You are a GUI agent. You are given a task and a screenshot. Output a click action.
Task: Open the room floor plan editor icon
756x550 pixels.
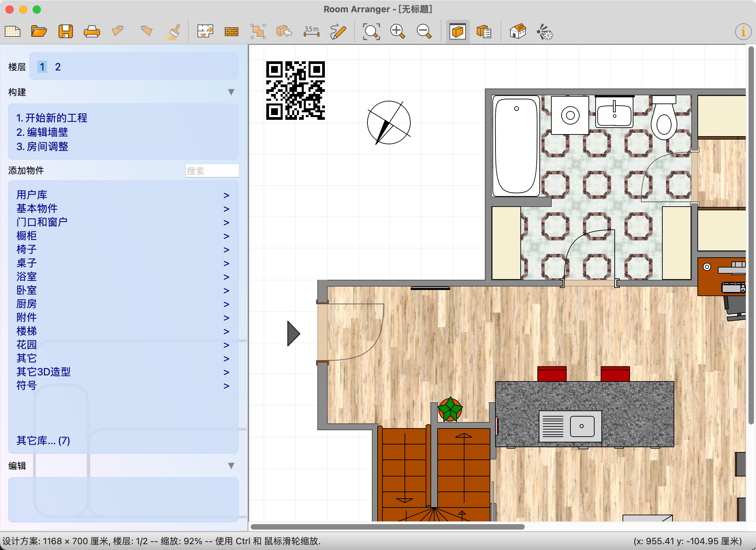tap(205, 32)
